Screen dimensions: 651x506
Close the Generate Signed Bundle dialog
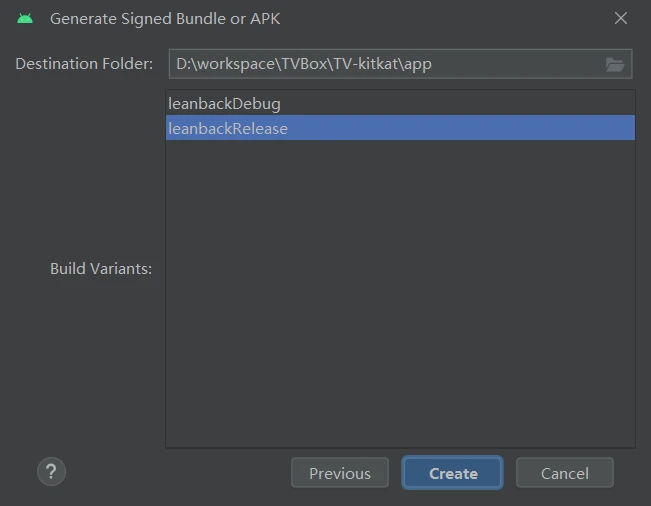(x=621, y=19)
